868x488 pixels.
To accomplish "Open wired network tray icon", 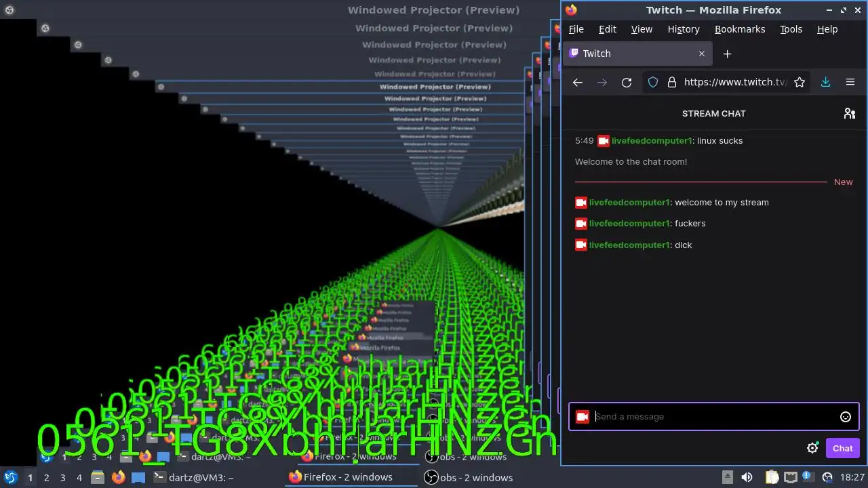I will [x=790, y=478].
